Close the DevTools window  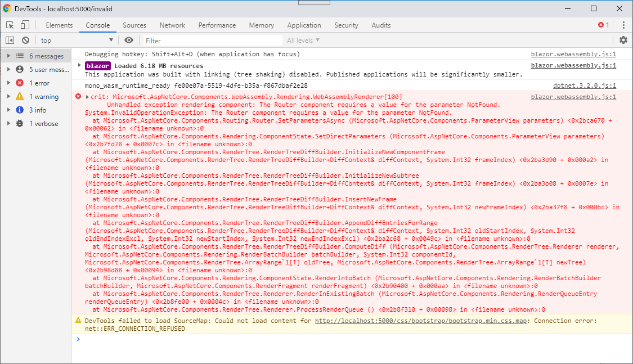pos(619,8)
